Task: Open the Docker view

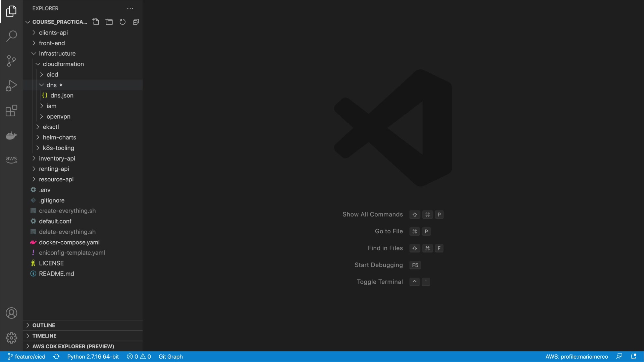Action: (11, 135)
